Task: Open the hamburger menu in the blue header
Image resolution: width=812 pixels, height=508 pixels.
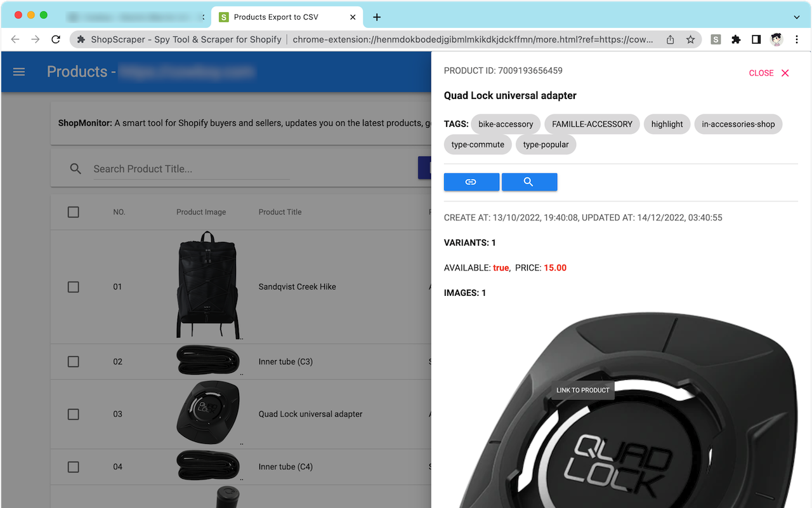Action: pos(19,71)
